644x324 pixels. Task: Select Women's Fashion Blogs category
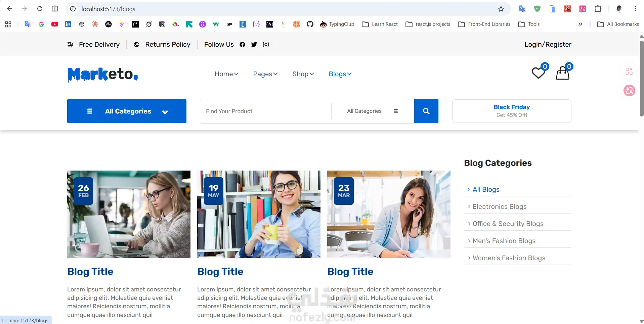(509, 258)
